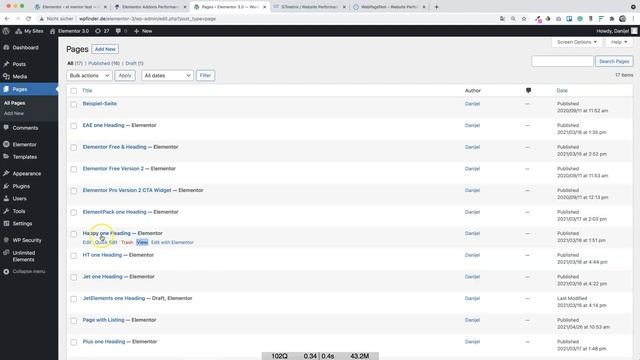Click Quick Edit under Happy one Heading
Viewport: 640px width, 360px height.
106,242
